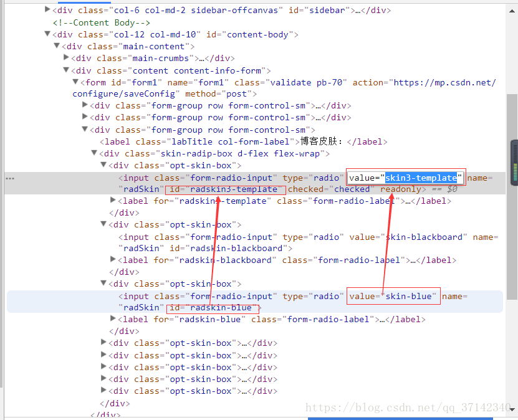The height and width of the screenshot is (420, 518).
Task: Click the value="skin-blackboard" attribute
Action: [x=408, y=237]
